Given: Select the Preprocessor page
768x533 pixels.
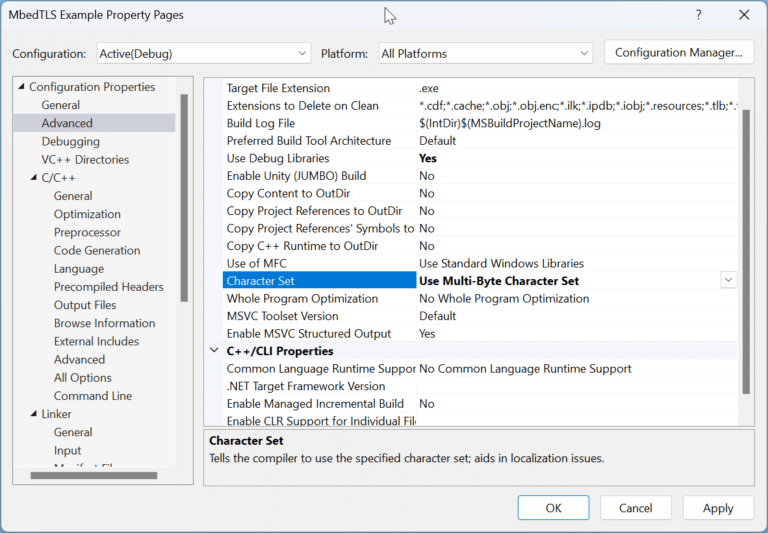Looking at the screenshot, I should 87,232.
